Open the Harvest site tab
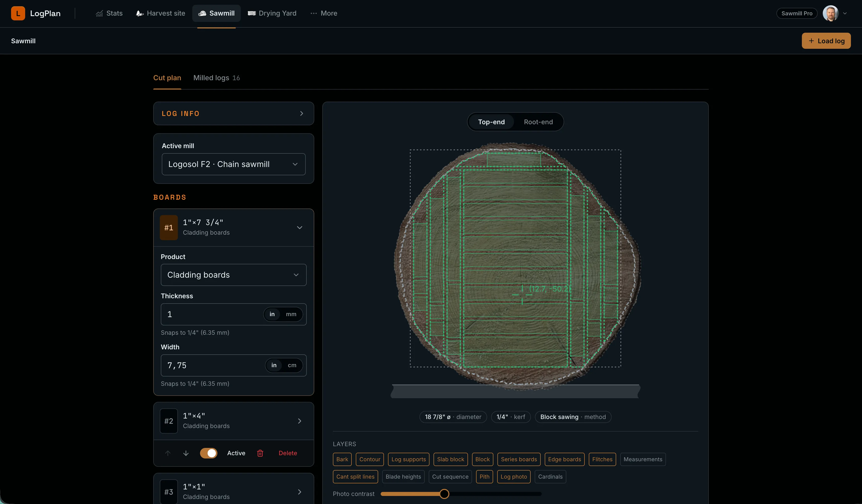This screenshot has height=504, width=862. (x=161, y=13)
